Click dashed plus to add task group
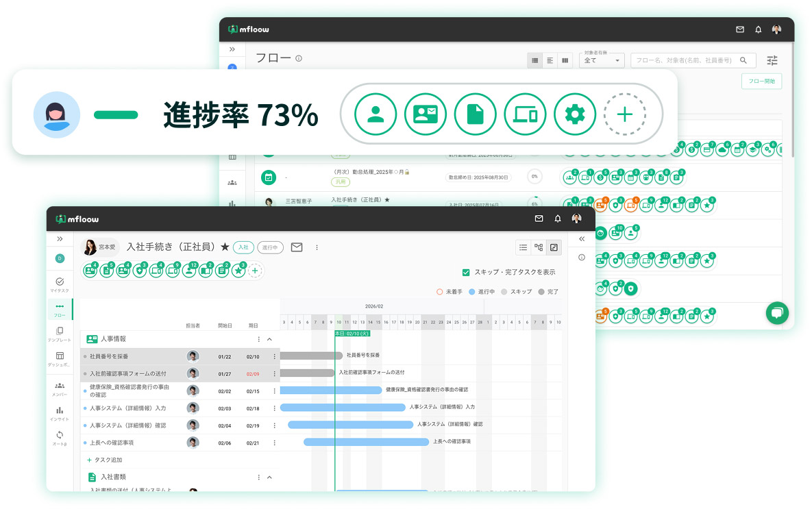Viewport: 812px width, 509px height. tap(255, 271)
